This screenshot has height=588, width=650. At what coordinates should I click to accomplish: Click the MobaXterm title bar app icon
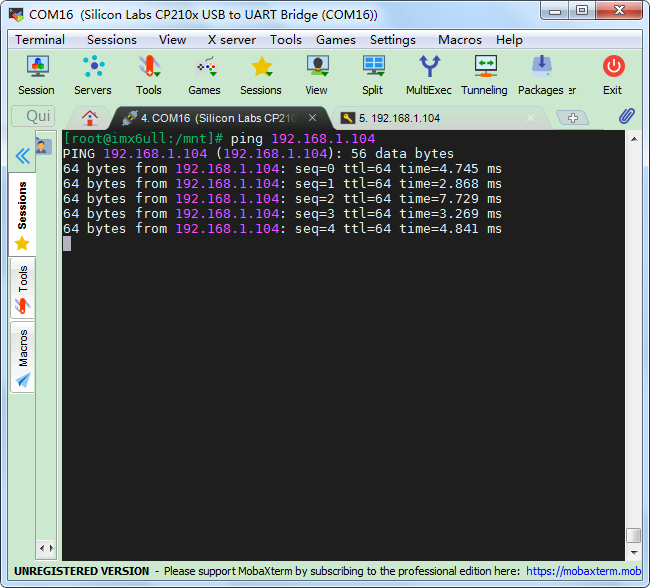pos(16,15)
